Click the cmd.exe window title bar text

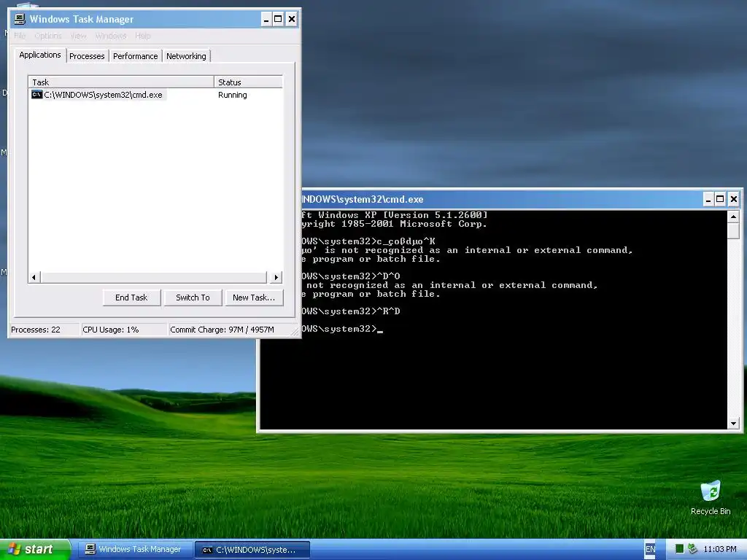[363, 200]
